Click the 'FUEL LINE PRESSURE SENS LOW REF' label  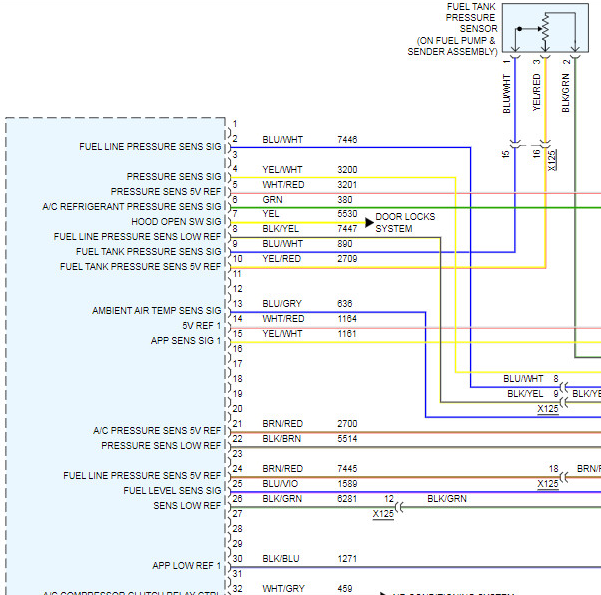click(138, 237)
